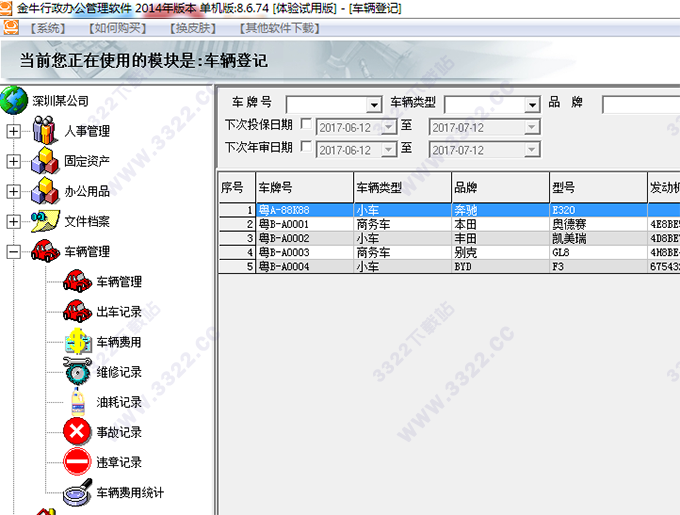
Task: Open 出车记录 in the tree
Action: point(119,312)
